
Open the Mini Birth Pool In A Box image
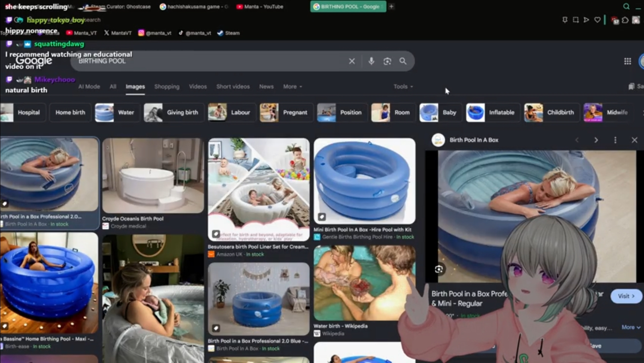click(x=364, y=181)
